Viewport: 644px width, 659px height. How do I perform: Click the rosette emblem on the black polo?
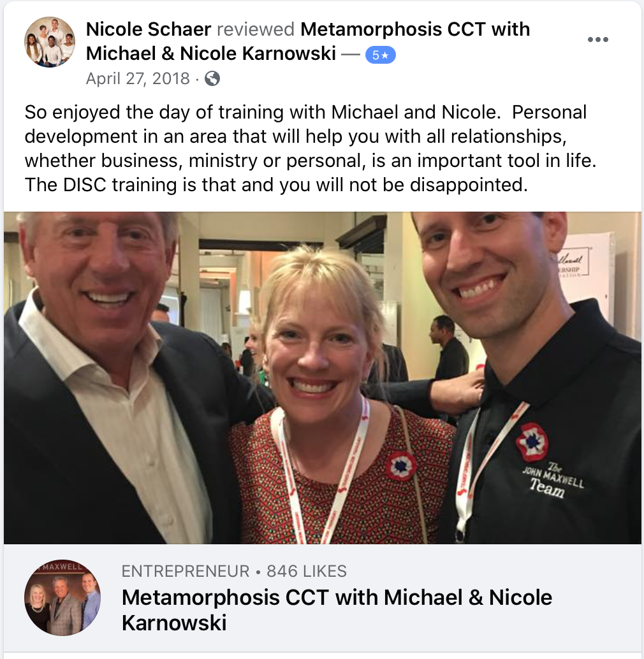coord(532,442)
